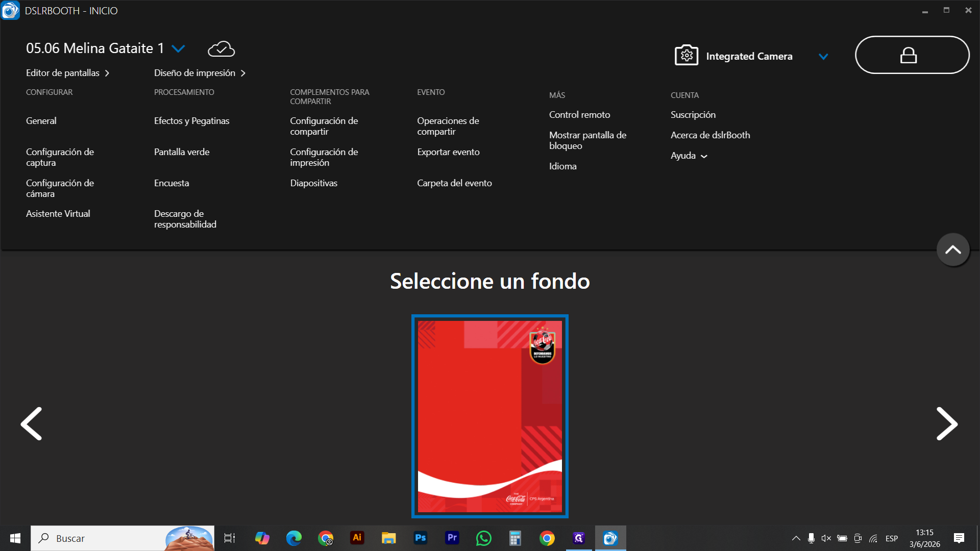Show next background with right arrow
This screenshot has width=980, height=551.
(947, 423)
